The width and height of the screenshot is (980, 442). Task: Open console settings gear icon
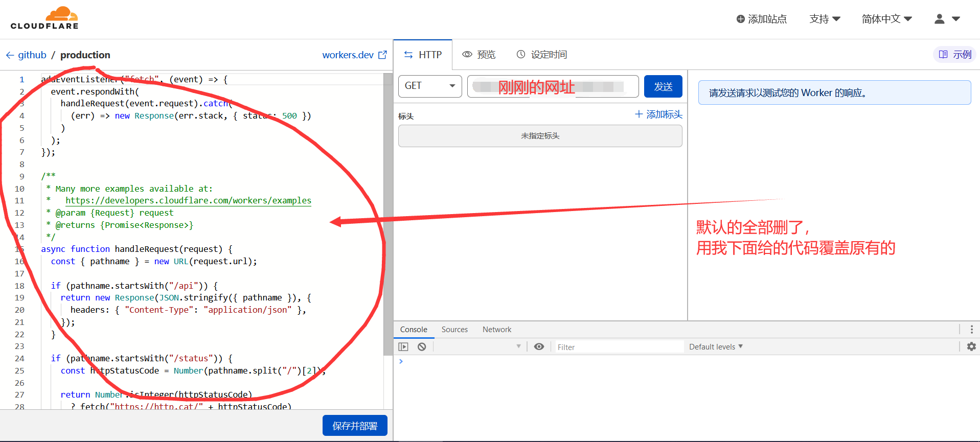(x=971, y=347)
